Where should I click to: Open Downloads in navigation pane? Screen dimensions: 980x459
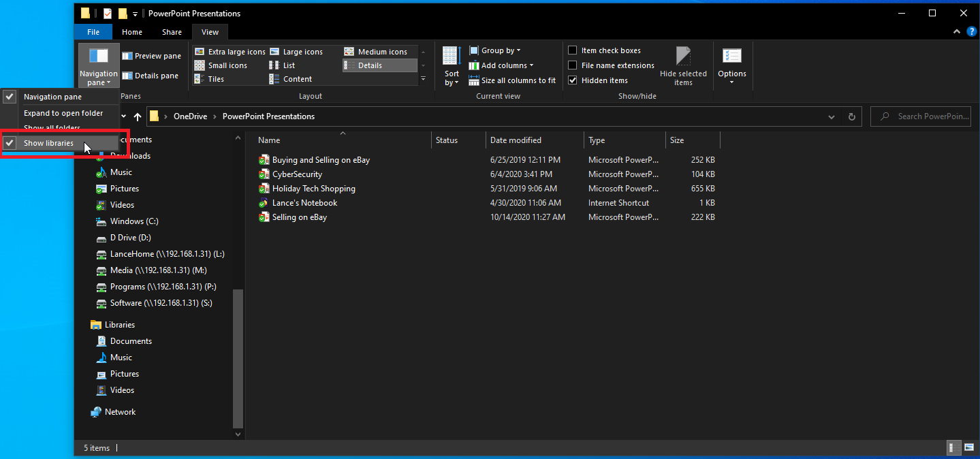[130, 156]
